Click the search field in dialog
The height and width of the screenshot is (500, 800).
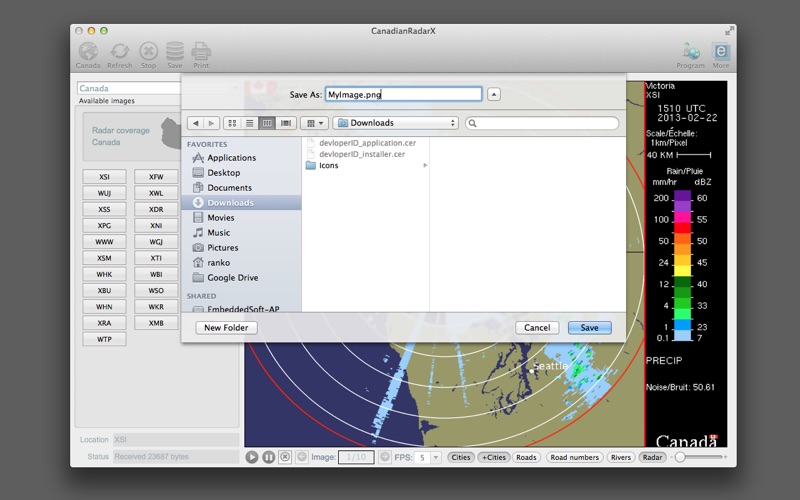tap(542, 123)
